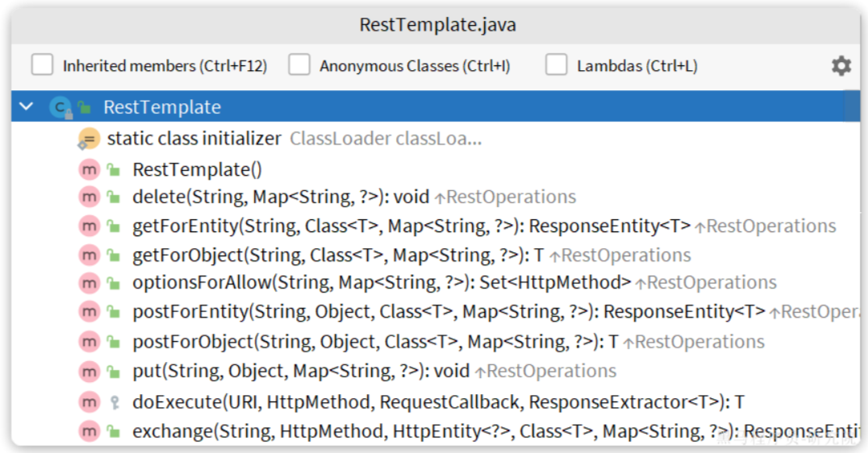Enable the Lambdas checkbox
The width and height of the screenshot is (868, 453).
(557, 64)
